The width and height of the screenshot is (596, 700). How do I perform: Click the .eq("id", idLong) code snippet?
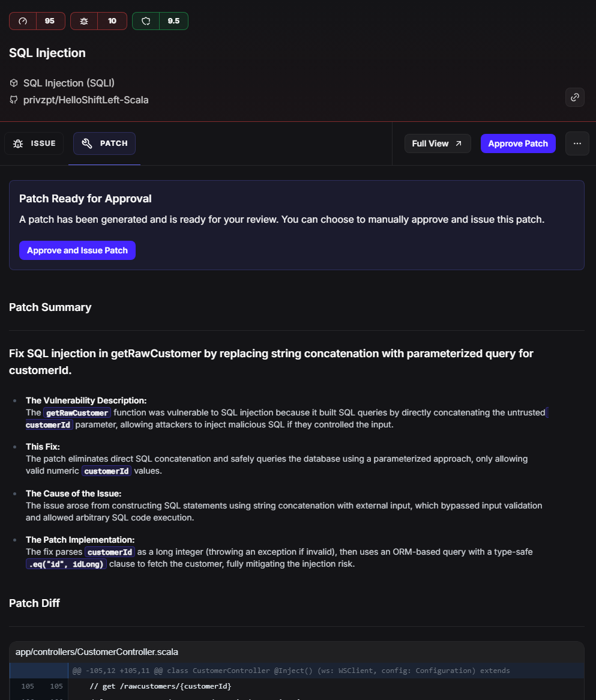(x=67, y=564)
